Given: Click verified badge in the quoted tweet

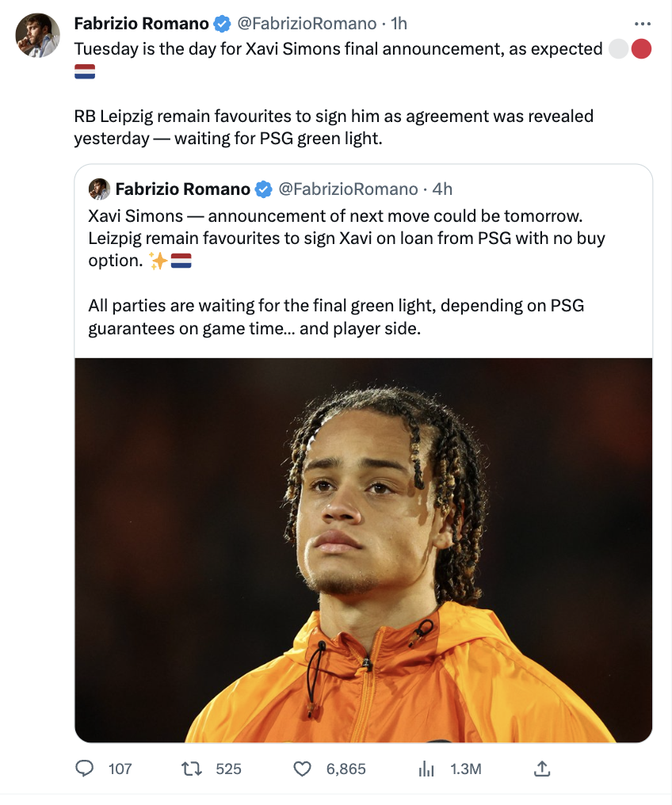Looking at the screenshot, I should click(264, 189).
